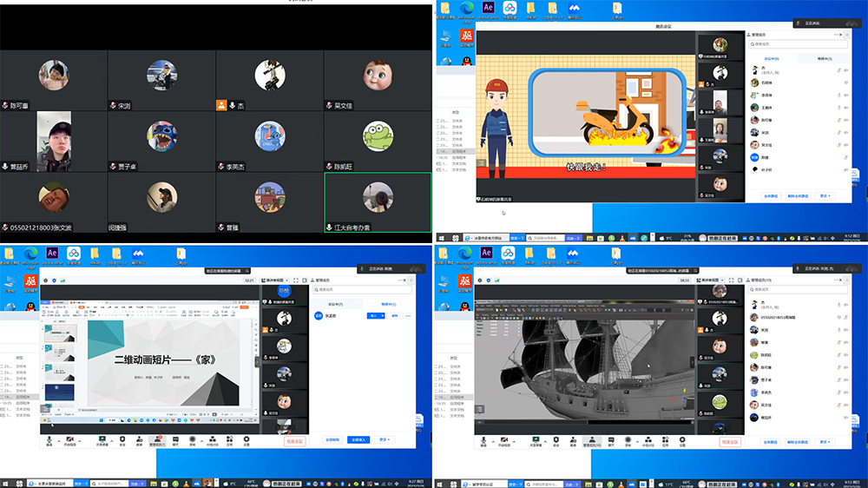Expand microphone options arrow in ship-model meeting

(493, 441)
